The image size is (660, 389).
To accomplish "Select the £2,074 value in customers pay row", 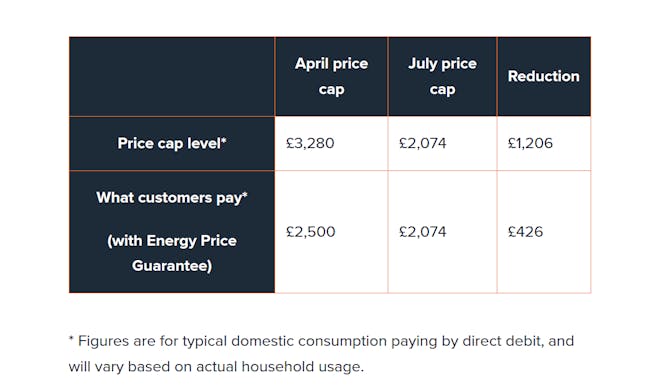I will pyautogui.click(x=423, y=232).
